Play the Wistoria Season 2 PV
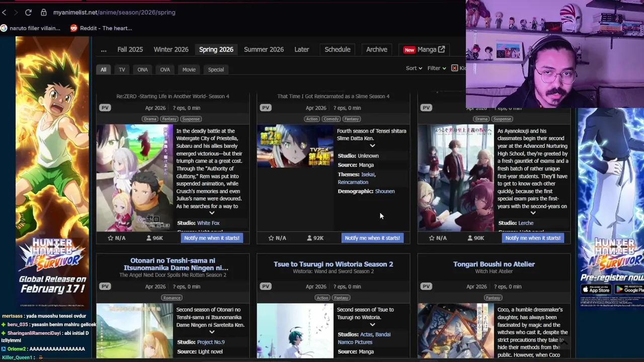 (266, 287)
